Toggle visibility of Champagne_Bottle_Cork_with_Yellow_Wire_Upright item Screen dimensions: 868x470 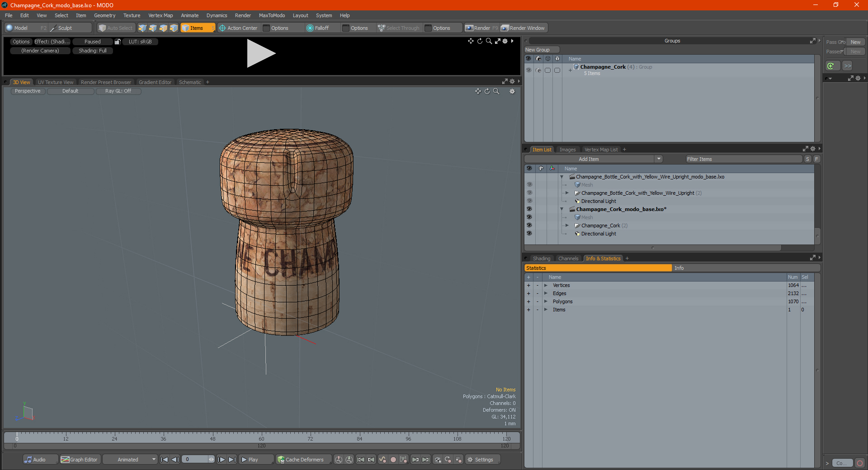click(x=529, y=193)
